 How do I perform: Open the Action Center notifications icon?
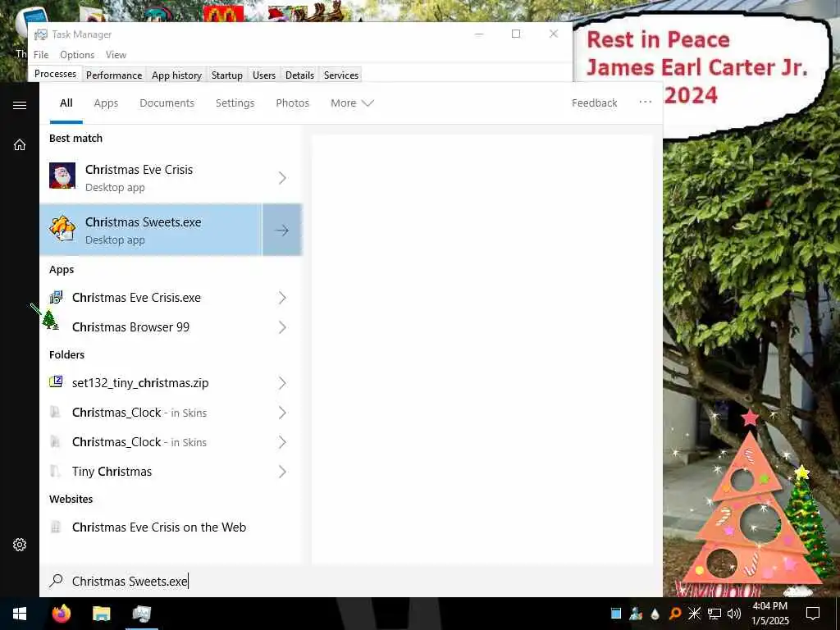pyautogui.click(x=813, y=614)
